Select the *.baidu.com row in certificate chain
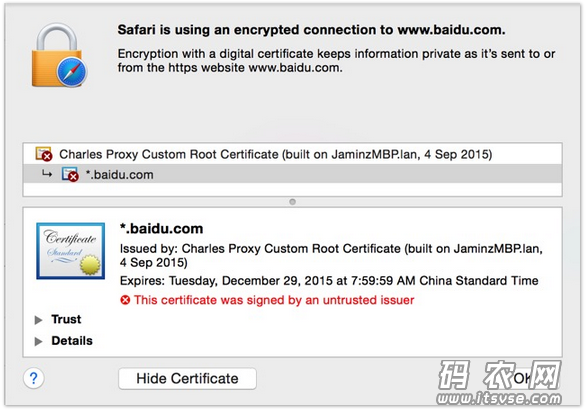 tap(292, 175)
